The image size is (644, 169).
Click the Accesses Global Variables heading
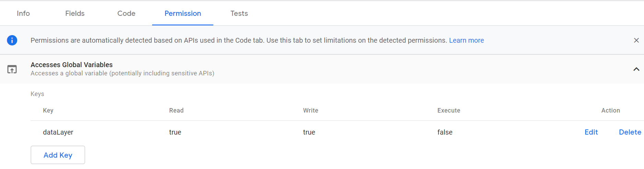point(71,65)
